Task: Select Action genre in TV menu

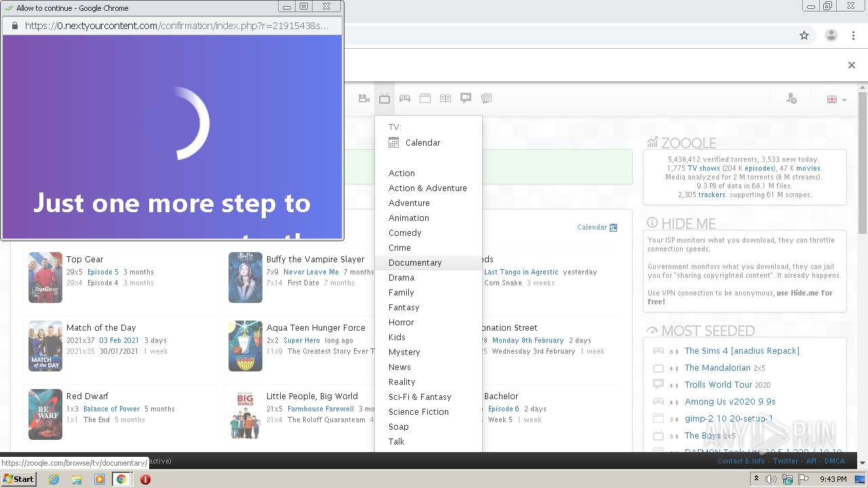Action: (x=401, y=174)
